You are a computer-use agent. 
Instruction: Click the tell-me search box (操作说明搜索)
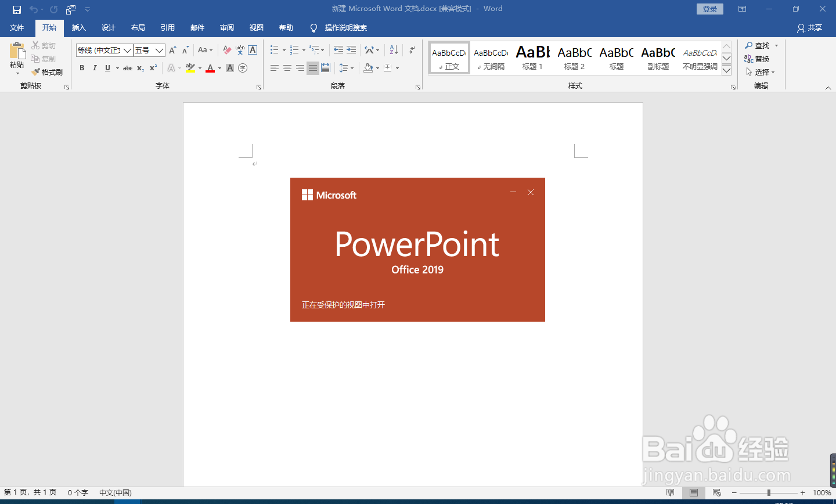(x=346, y=28)
